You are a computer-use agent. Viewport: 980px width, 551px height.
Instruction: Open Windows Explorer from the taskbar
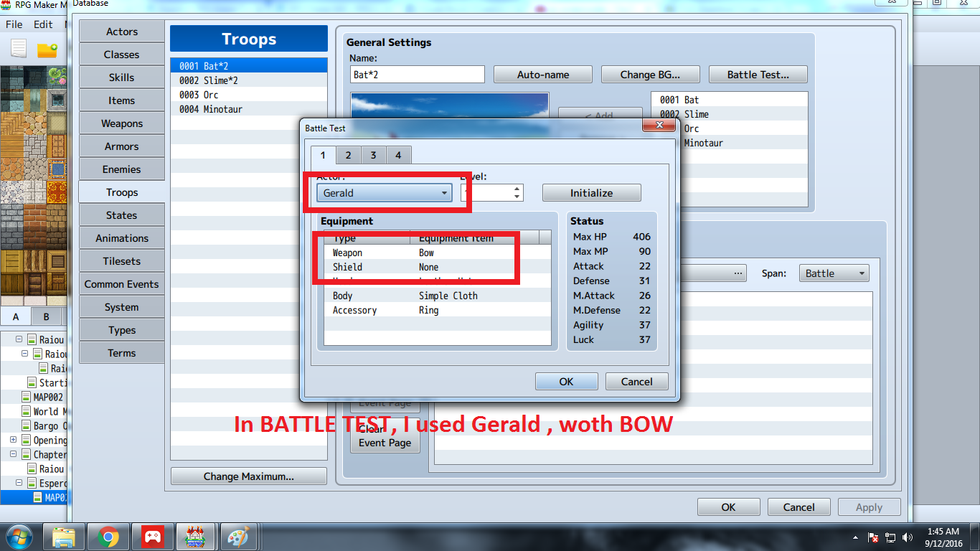(x=65, y=537)
